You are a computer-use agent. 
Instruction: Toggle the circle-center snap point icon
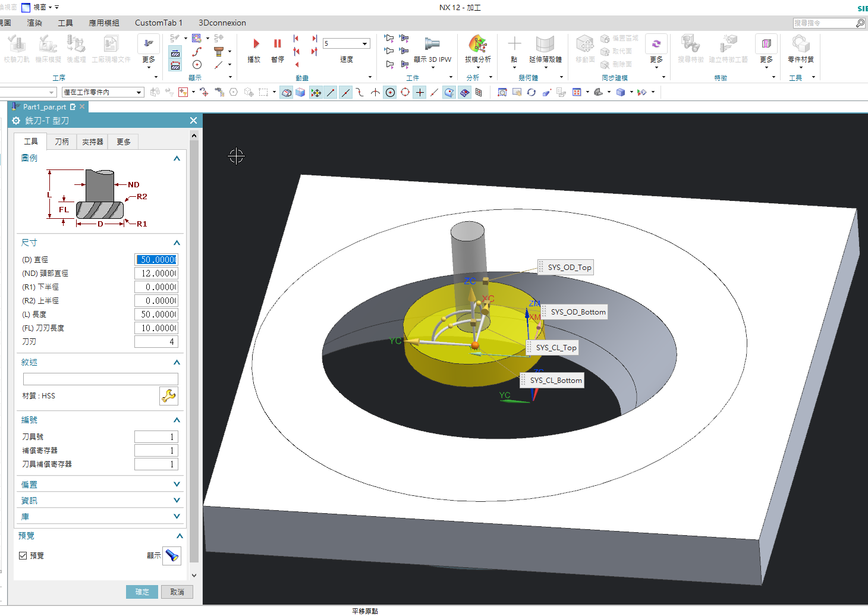390,92
